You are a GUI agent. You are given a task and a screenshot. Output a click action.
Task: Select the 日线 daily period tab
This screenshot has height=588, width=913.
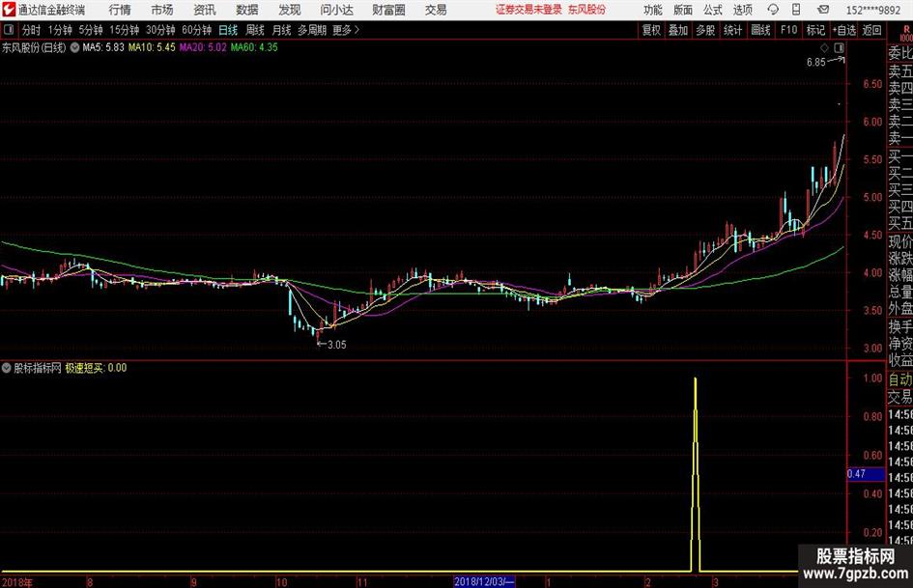tap(228, 30)
